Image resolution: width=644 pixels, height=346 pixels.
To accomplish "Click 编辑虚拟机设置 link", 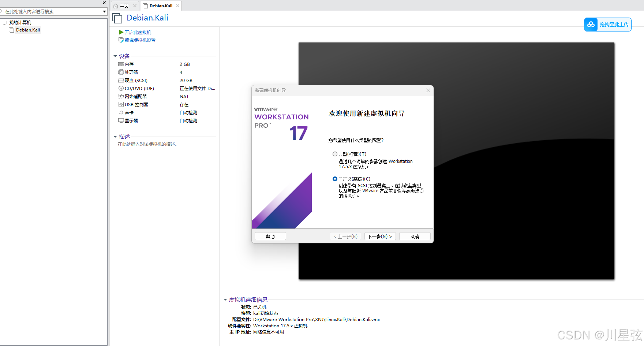I will pos(140,40).
